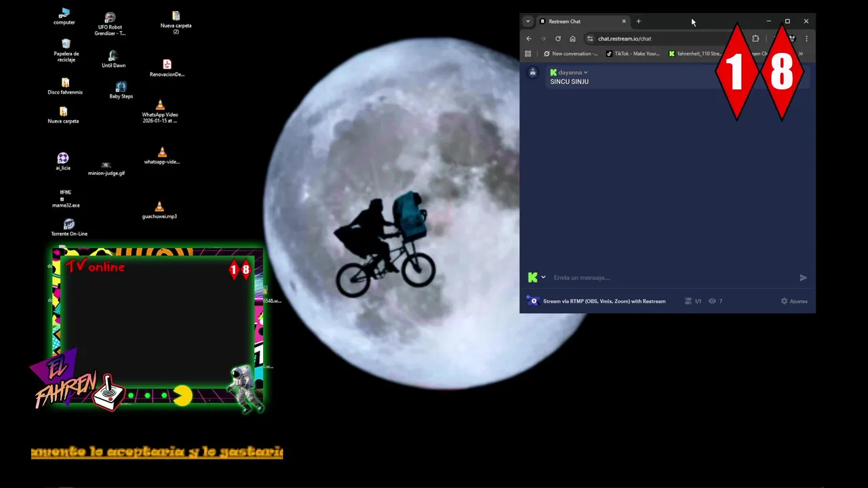Open the tab search dropdown
Image resolution: width=868 pixels, height=488 pixels.
[x=528, y=21]
